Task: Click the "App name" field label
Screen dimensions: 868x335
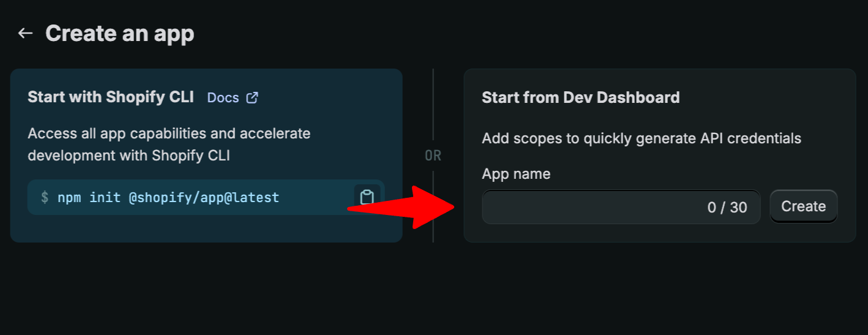Action: 516,174
